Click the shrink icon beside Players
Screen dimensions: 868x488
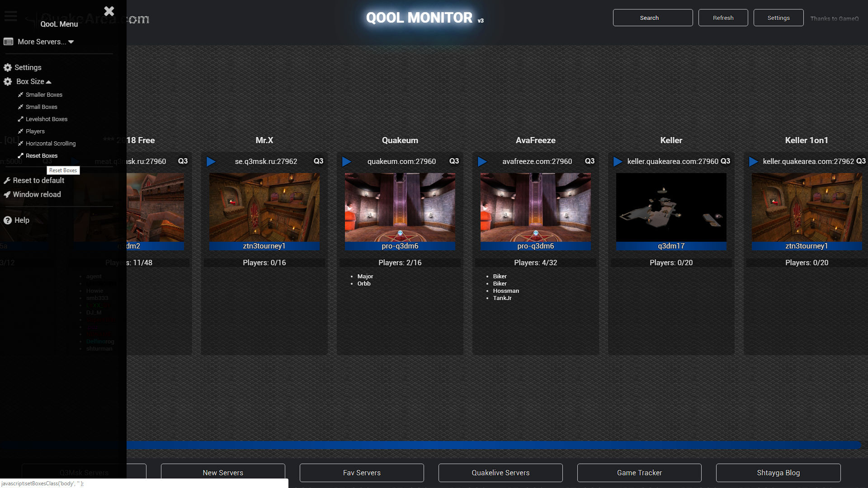pyautogui.click(x=20, y=131)
